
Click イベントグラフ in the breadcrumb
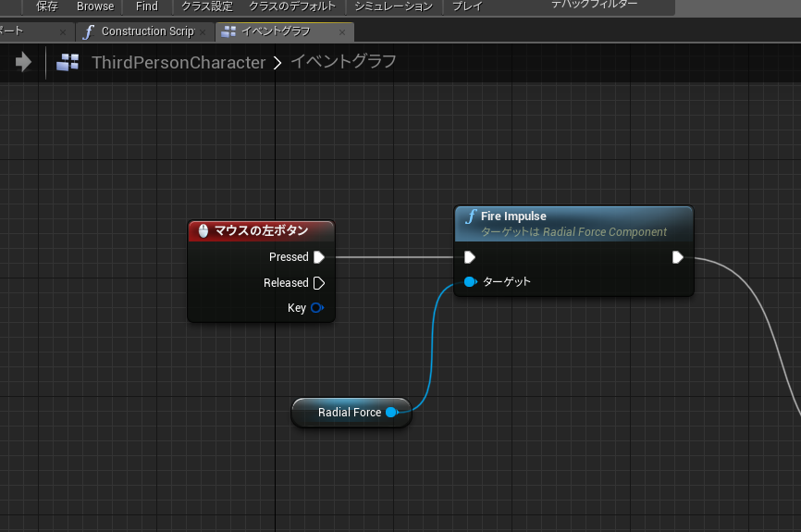pyautogui.click(x=343, y=62)
